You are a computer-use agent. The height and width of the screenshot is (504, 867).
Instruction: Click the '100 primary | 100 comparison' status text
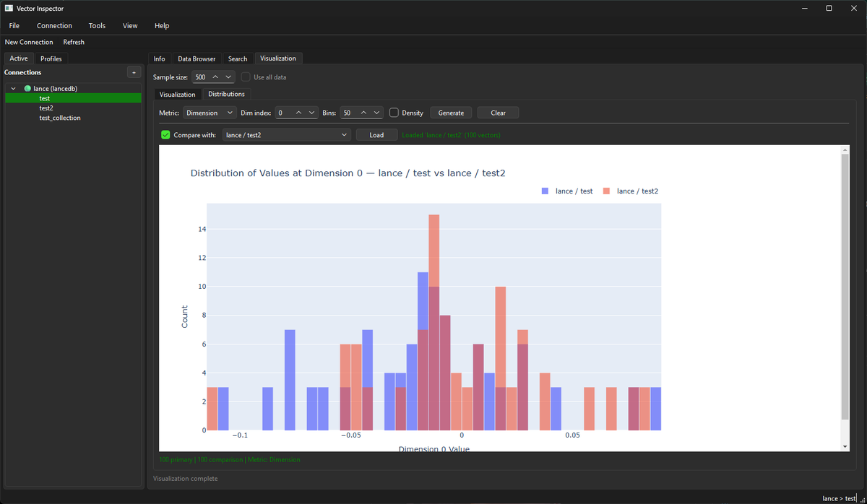click(229, 459)
